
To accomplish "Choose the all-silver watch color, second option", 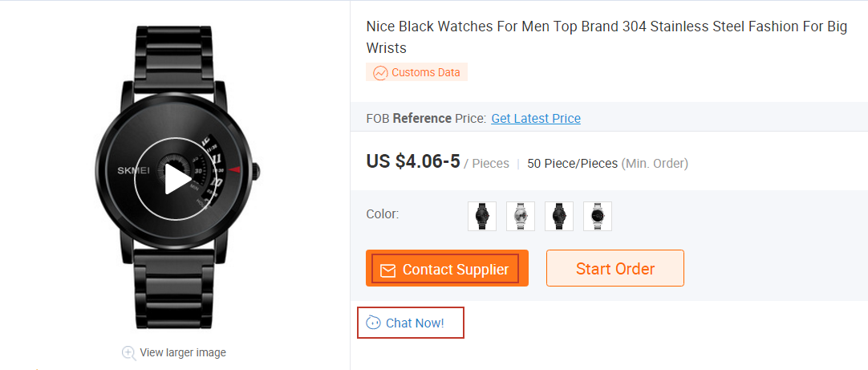I will tap(521, 216).
